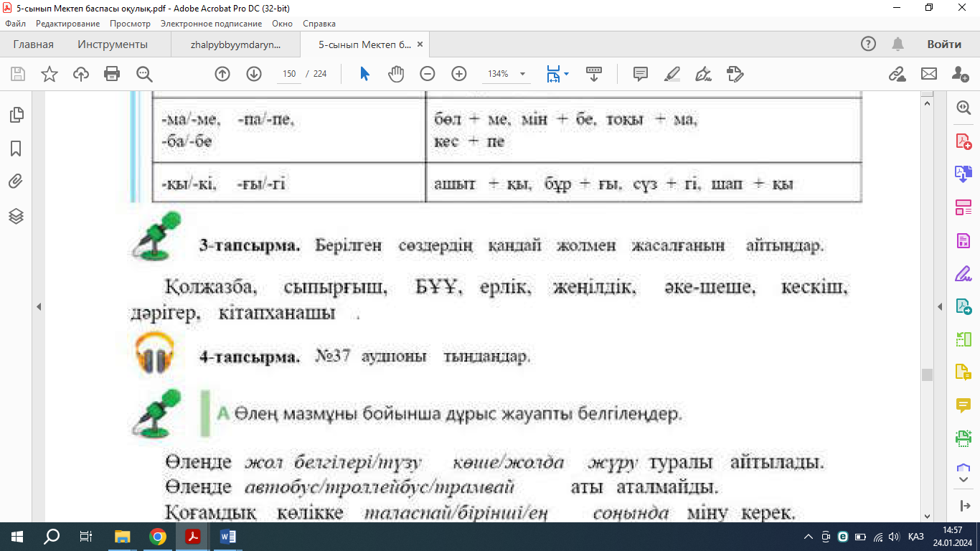Expand the page fit options arrow
This screenshot has height=551, width=980.
point(566,74)
